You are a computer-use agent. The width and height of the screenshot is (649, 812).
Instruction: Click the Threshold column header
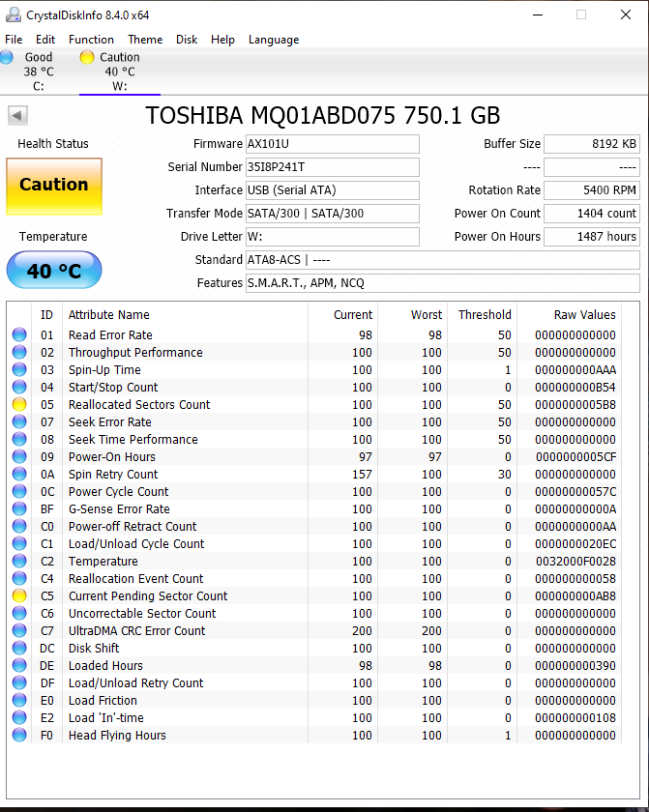(483, 314)
